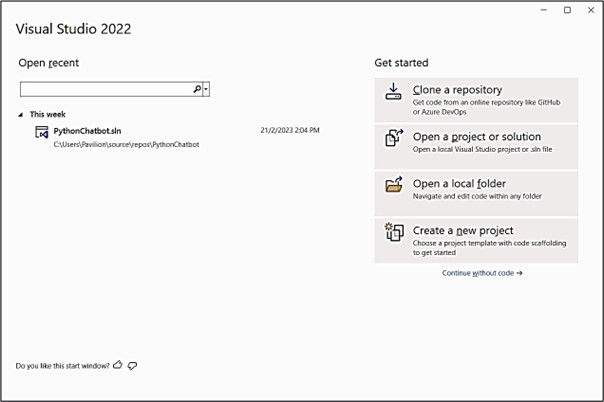Click the PythonChatbot.sln solution file icon
Screen dimensions: 604x402
point(42,132)
